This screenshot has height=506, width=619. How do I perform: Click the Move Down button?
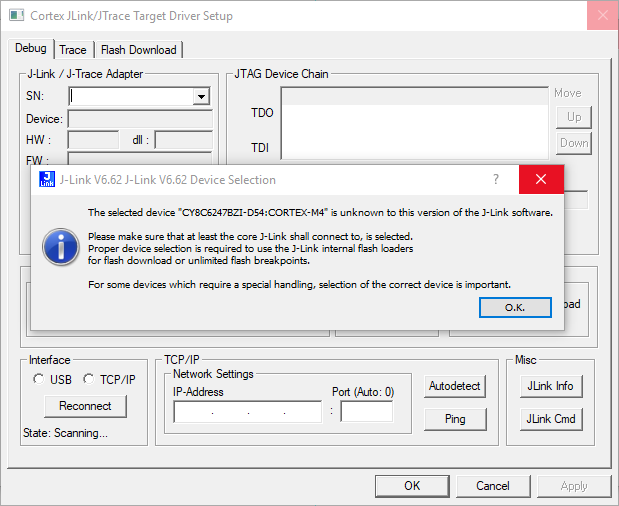coord(574,143)
